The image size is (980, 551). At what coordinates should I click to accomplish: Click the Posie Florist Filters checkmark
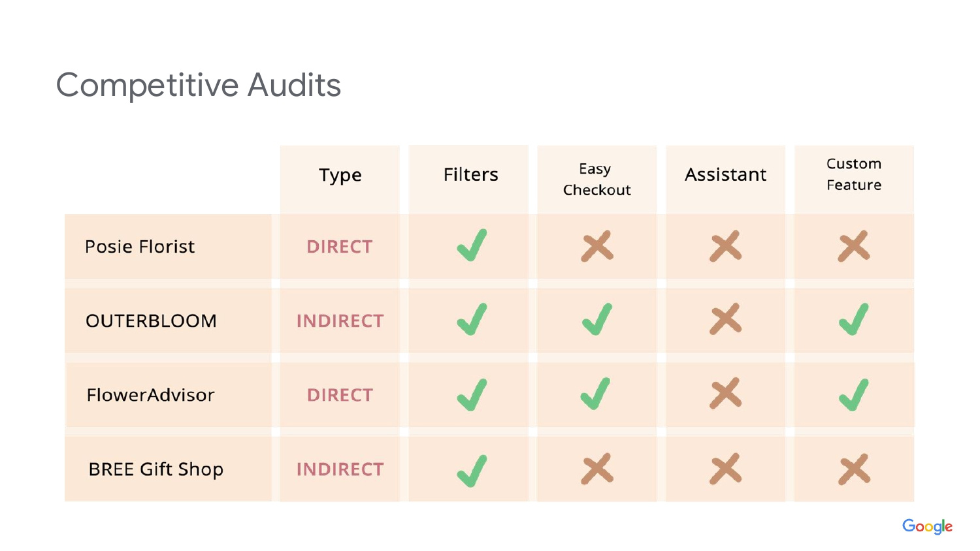[x=472, y=245]
